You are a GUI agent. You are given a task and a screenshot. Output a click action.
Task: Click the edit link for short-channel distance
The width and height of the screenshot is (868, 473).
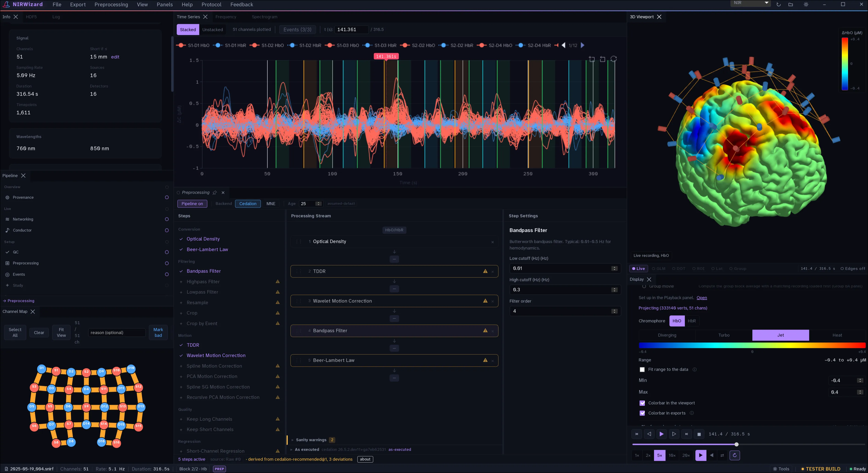(115, 57)
